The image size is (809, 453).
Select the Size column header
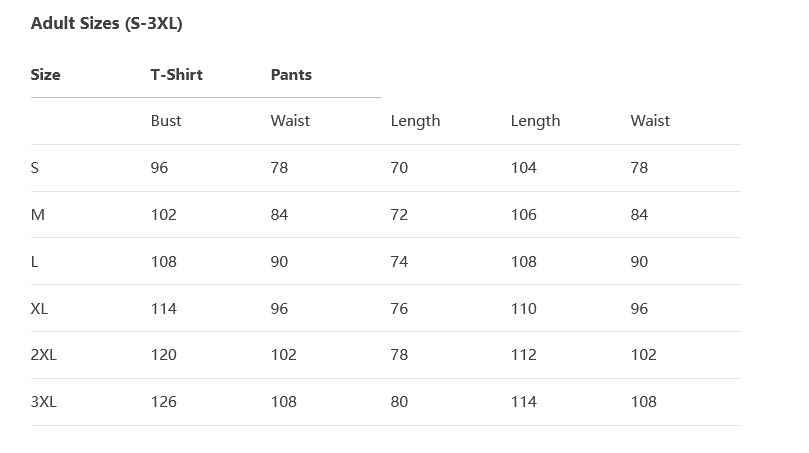(x=45, y=75)
